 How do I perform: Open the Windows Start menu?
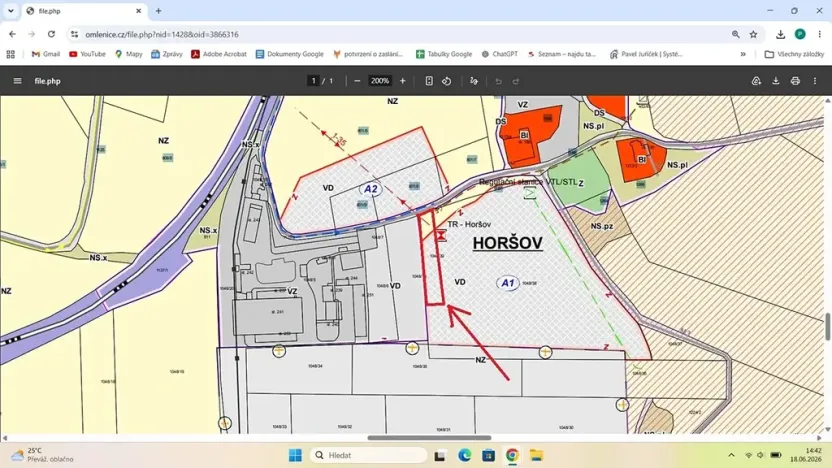(x=295, y=455)
